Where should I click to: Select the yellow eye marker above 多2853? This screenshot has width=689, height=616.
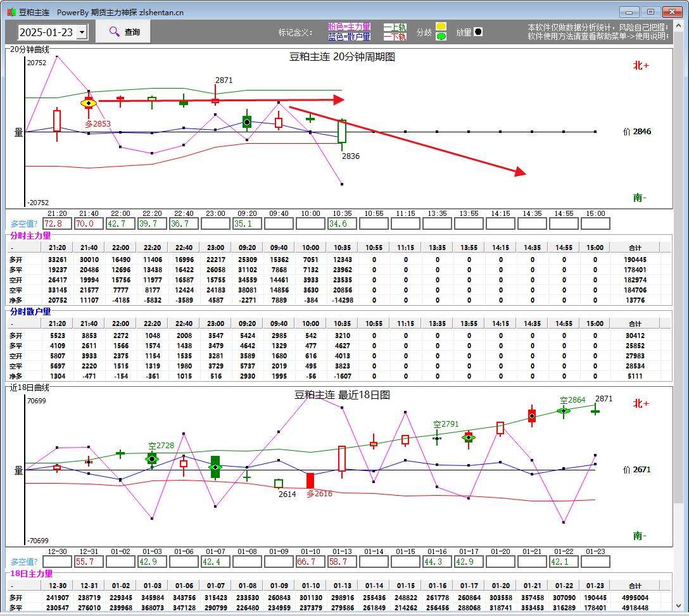89,103
